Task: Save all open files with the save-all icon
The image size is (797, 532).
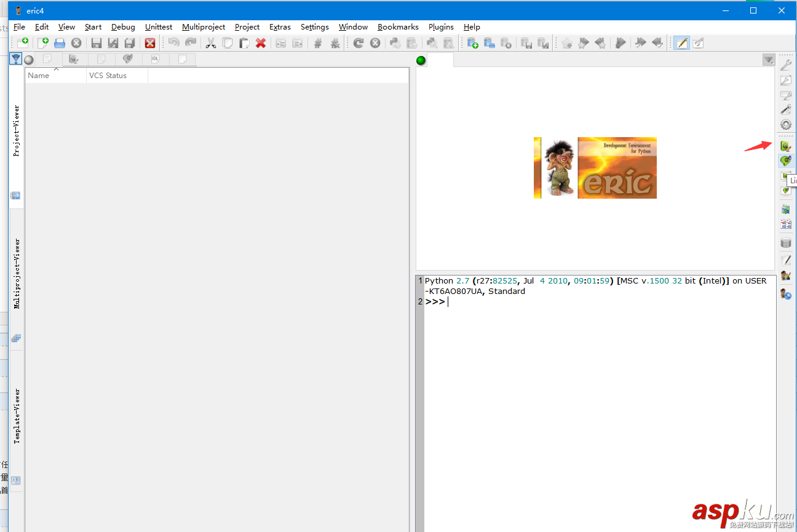Action: click(x=129, y=42)
